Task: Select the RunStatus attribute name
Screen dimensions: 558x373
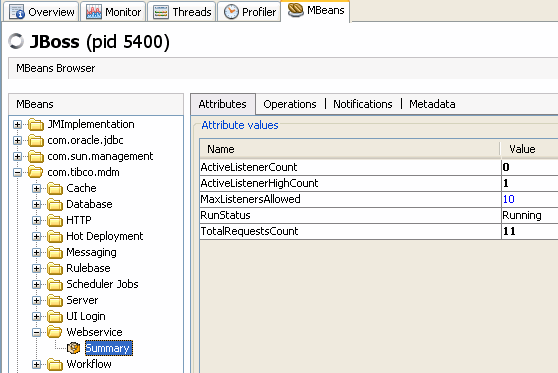Action: click(225, 215)
